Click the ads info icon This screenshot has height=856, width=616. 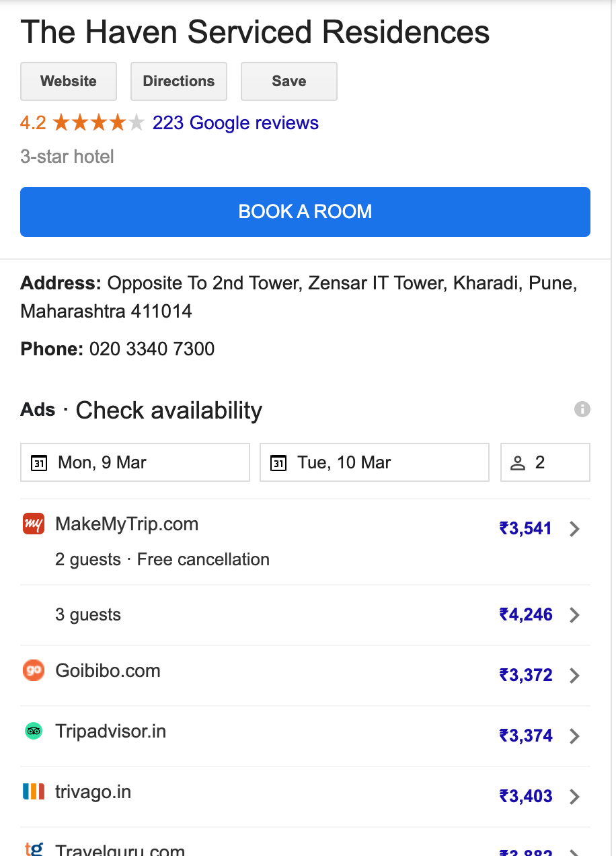(x=582, y=409)
